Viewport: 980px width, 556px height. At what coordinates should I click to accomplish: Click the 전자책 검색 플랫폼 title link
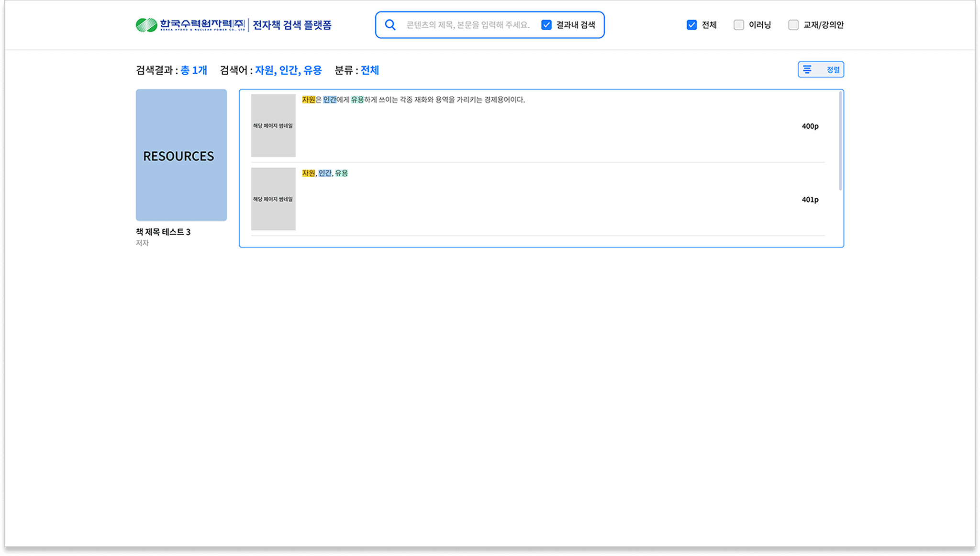292,25
